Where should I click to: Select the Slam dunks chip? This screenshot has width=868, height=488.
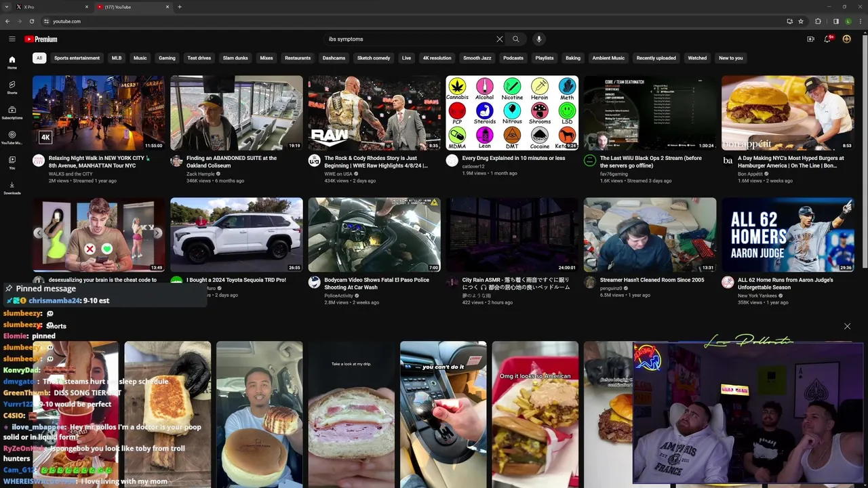pos(235,58)
